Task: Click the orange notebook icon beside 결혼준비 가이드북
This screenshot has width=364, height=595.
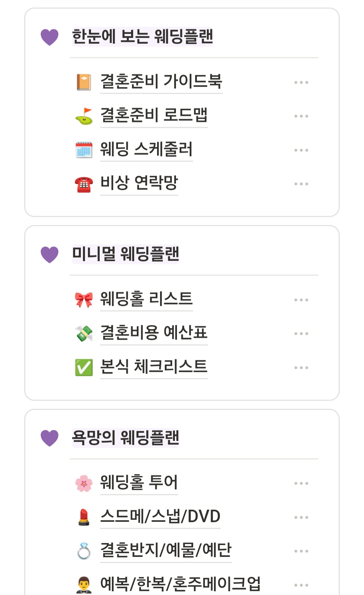Action: (84, 82)
